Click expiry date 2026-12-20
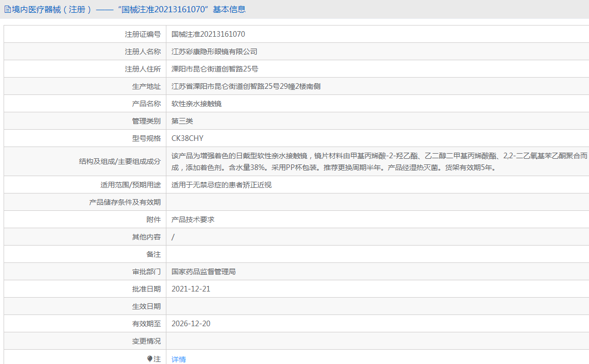This screenshot has width=589, height=364. coord(191,324)
